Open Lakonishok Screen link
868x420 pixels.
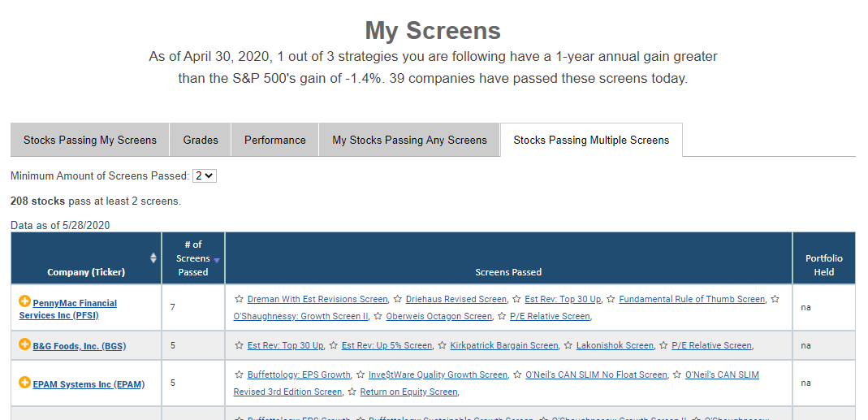coord(615,345)
